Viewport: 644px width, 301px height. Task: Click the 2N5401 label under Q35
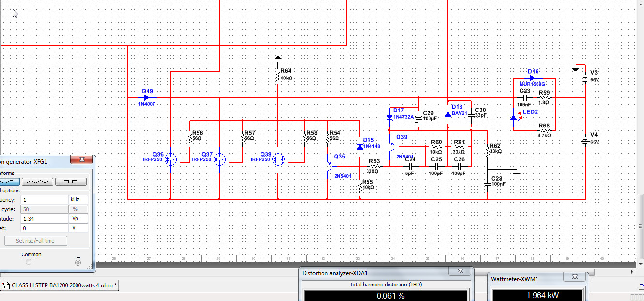pos(342,176)
